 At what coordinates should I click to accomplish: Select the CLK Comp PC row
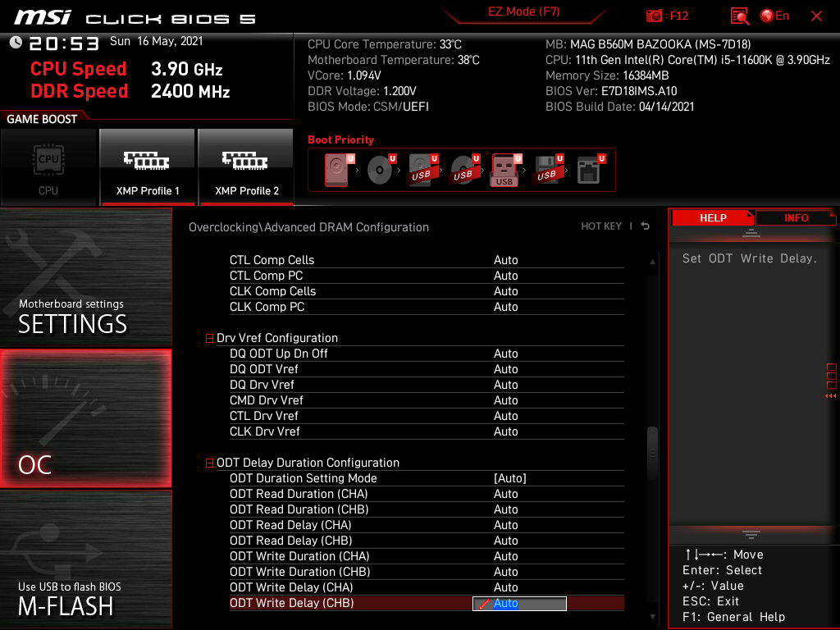[x=427, y=307]
